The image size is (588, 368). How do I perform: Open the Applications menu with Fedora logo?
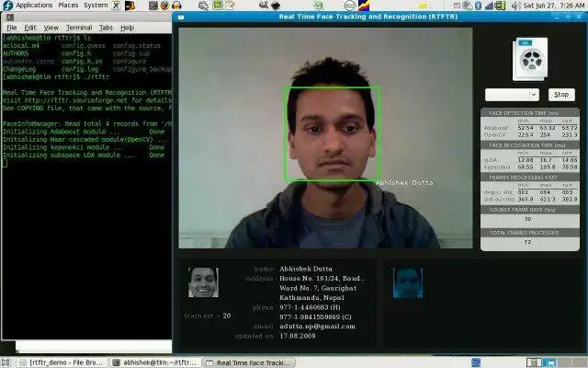tap(27, 6)
